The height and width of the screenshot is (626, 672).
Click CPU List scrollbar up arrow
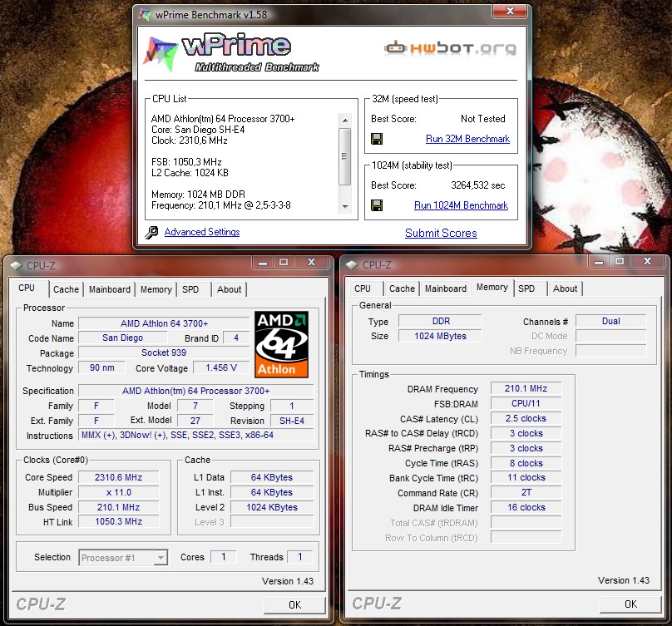coord(345,121)
